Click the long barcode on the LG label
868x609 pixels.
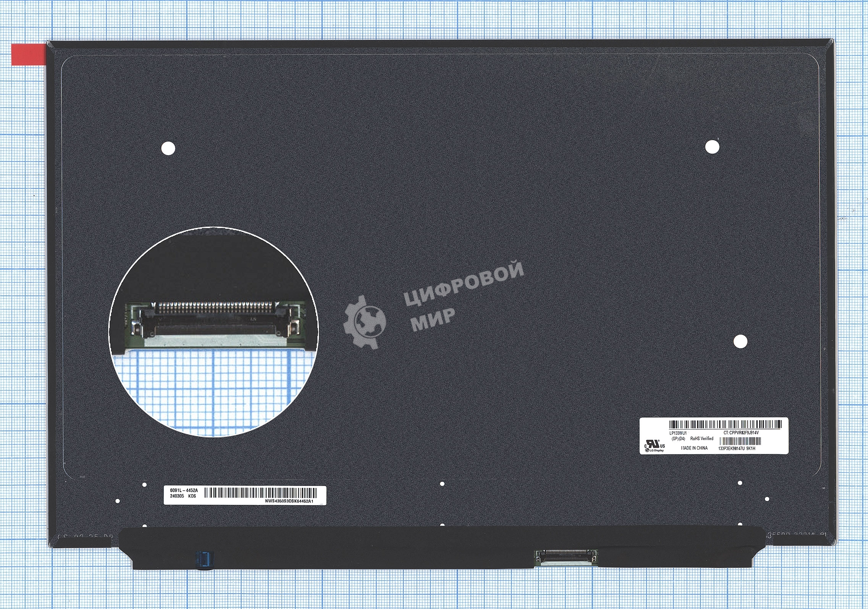point(726,424)
